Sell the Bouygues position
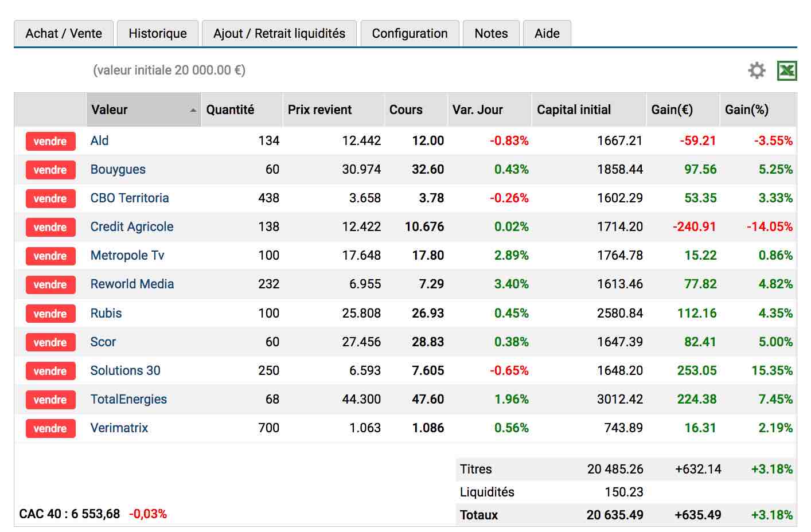The width and height of the screenshot is (811, 532). [x=50, y=170]
